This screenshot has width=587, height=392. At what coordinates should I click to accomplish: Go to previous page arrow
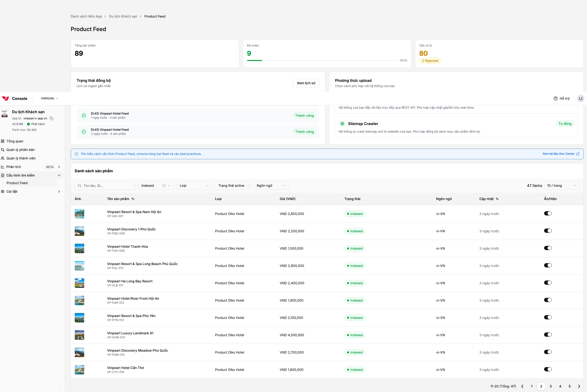click(x=522, y=386)
